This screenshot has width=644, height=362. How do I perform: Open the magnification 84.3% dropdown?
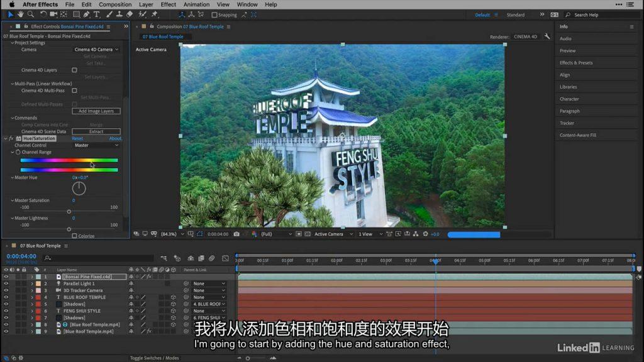point(172,234)
